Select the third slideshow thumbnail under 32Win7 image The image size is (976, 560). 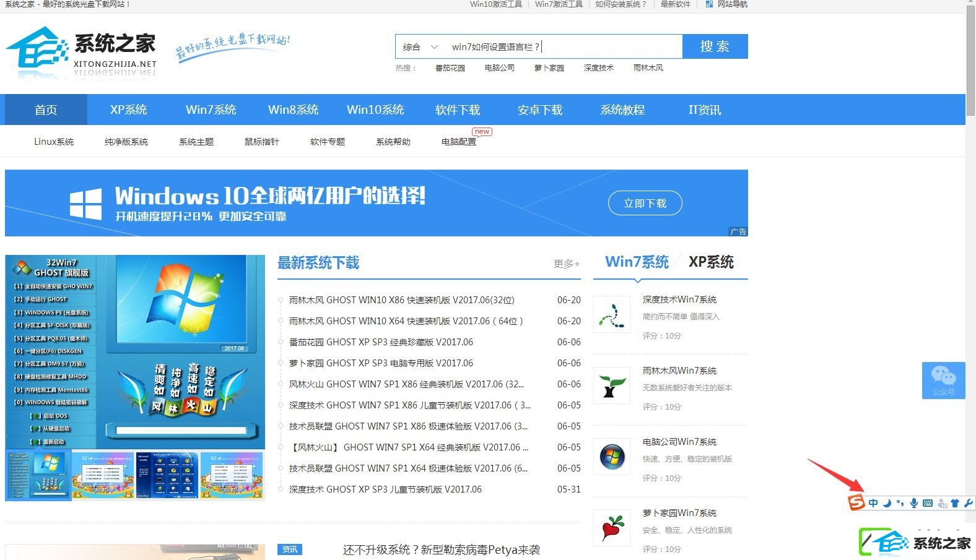coord(167,475)
